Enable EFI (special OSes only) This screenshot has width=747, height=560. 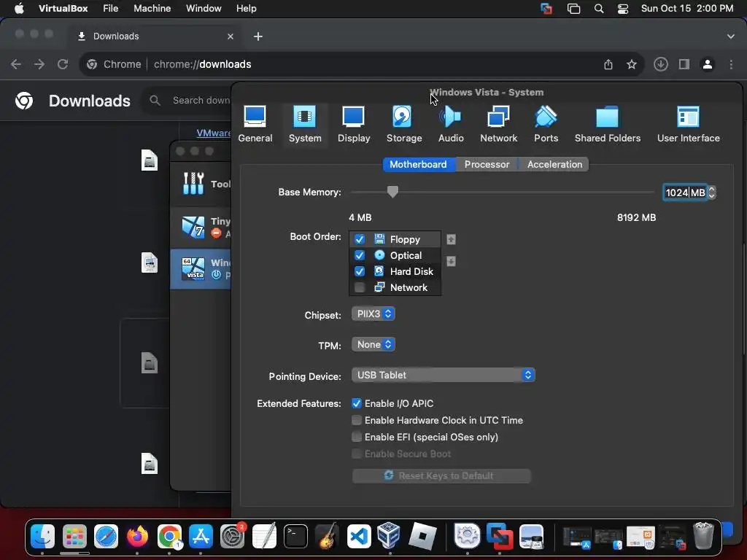click(x=356, y=437)
